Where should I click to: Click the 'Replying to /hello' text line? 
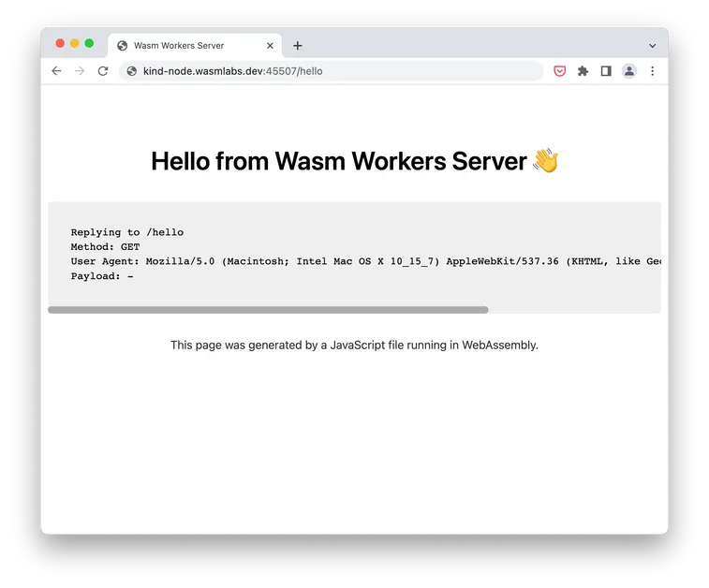coord(127,232)
